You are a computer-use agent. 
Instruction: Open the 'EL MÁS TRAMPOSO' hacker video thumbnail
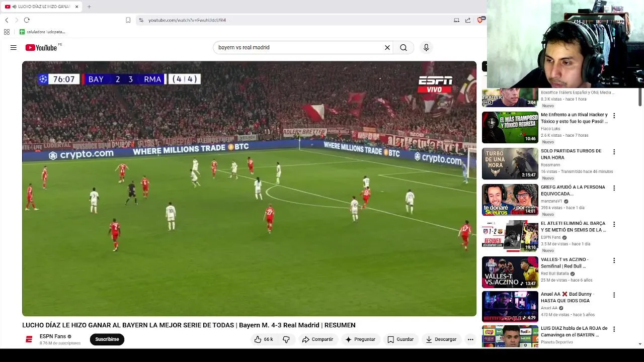(x=510, y=127)
